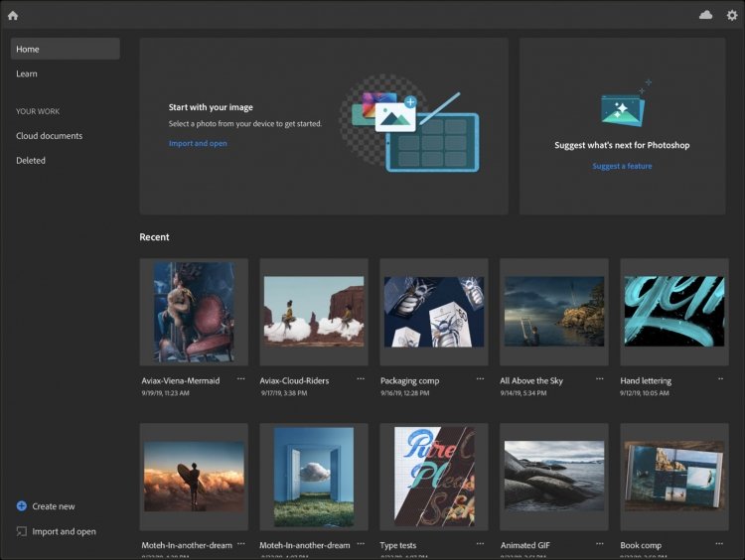The image size is (745, 560).
Task: Open the Book comp thumbnail
Action: tap(674, 477)
